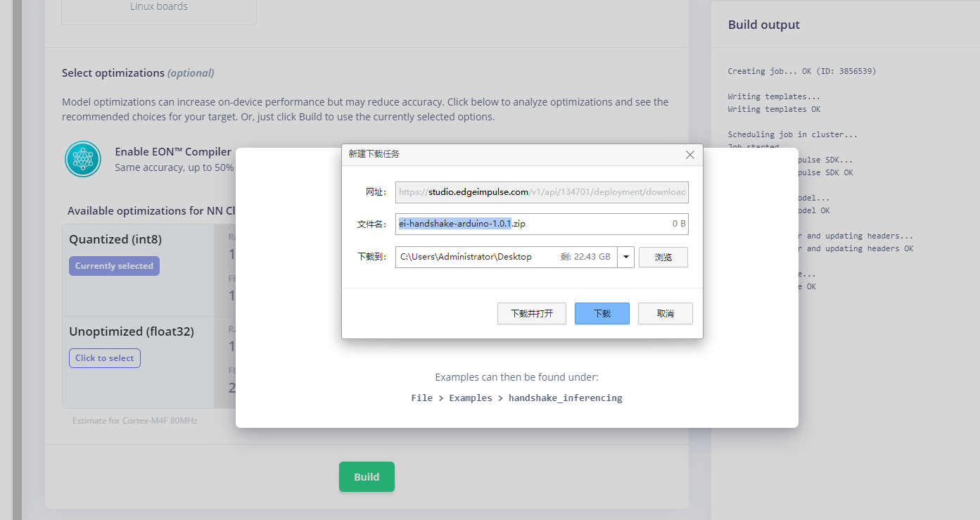This screenshot has height=520, width=980.
Task: Click the Quantized (int8) heading
Action: tap(115, 240)
